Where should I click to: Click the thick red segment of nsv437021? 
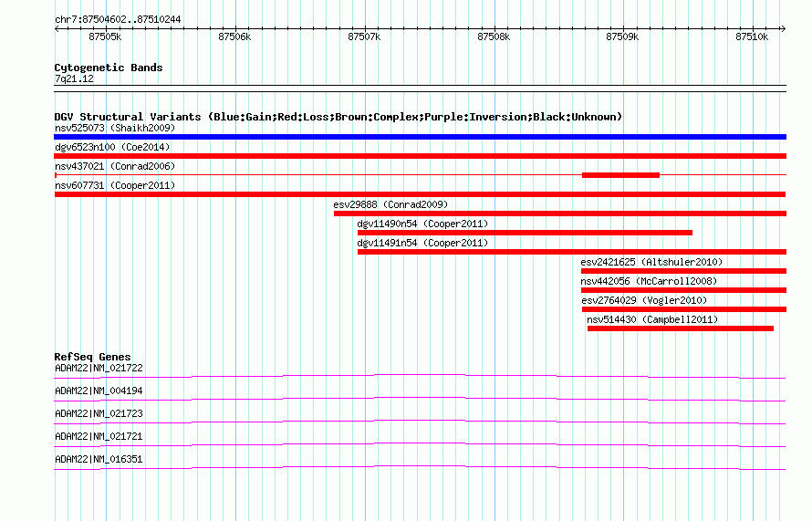coord(620,175)
